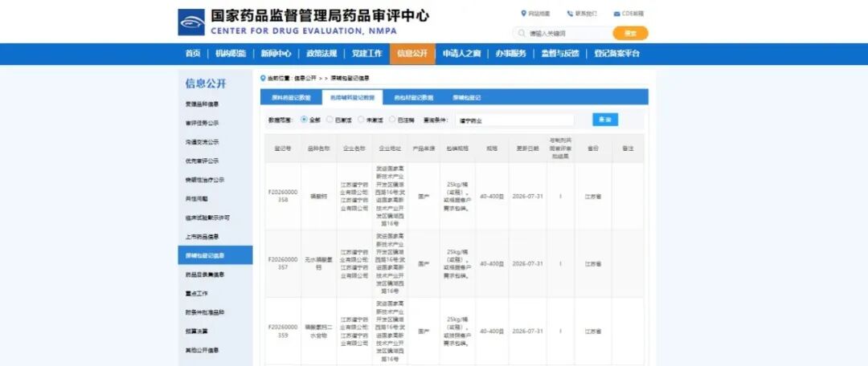The height and width of the screenshot is (366, 868).
Task: Click registration number F20260000357
Action: [283, 263]
